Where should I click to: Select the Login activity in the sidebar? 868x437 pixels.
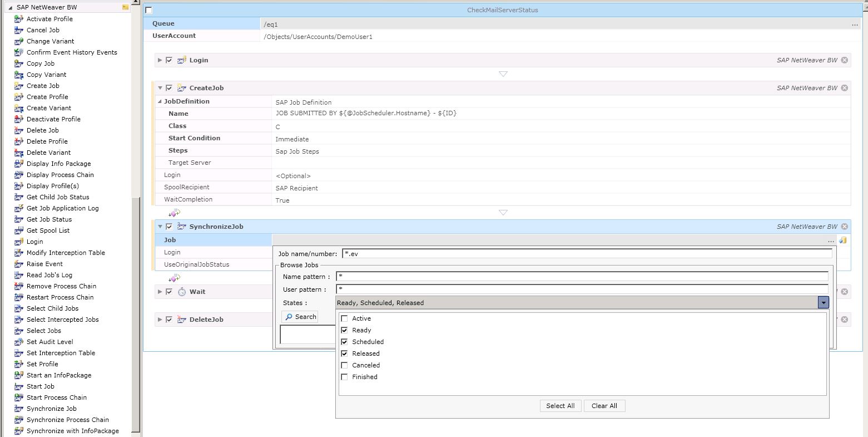tap(34, 242)
